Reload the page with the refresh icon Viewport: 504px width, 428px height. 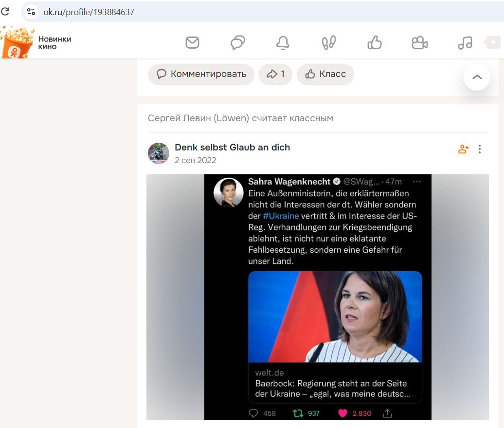[x=5, y=12]
